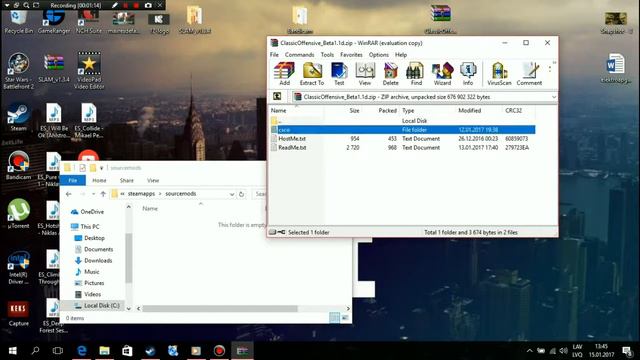Viewport: 640px width, 360px height.
Task: Stop the Bandicam recording
Action: (x=136, y=5)
